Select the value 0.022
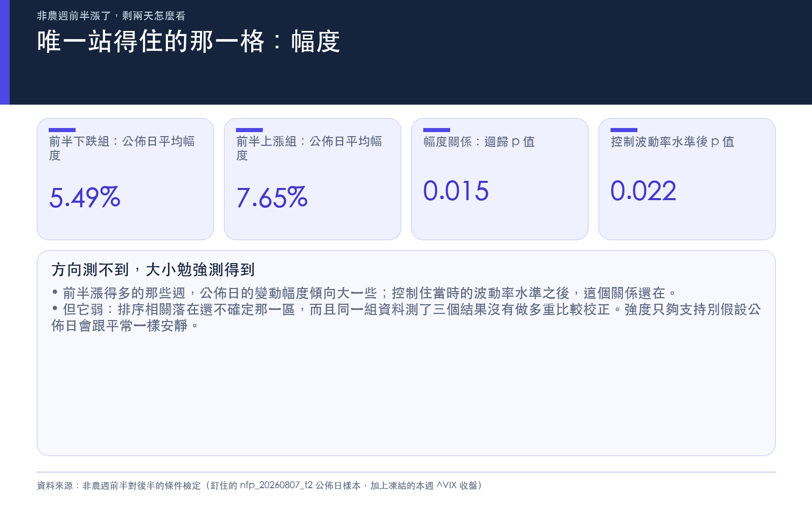Screen dimensions: 812x508 click(643, 191)
